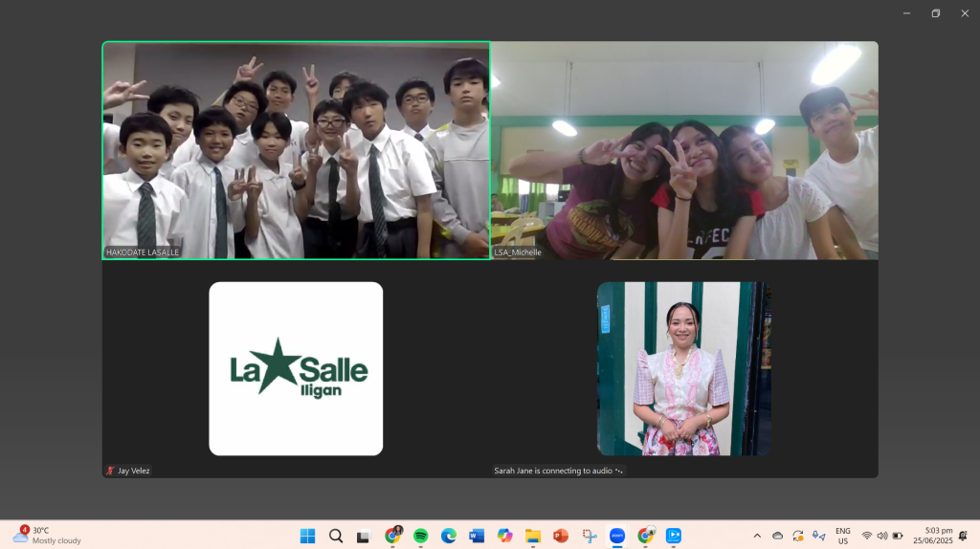The image size is (980, 549).
Task: Click Sarah Jane's profile photo
Action: coord(683,368)
